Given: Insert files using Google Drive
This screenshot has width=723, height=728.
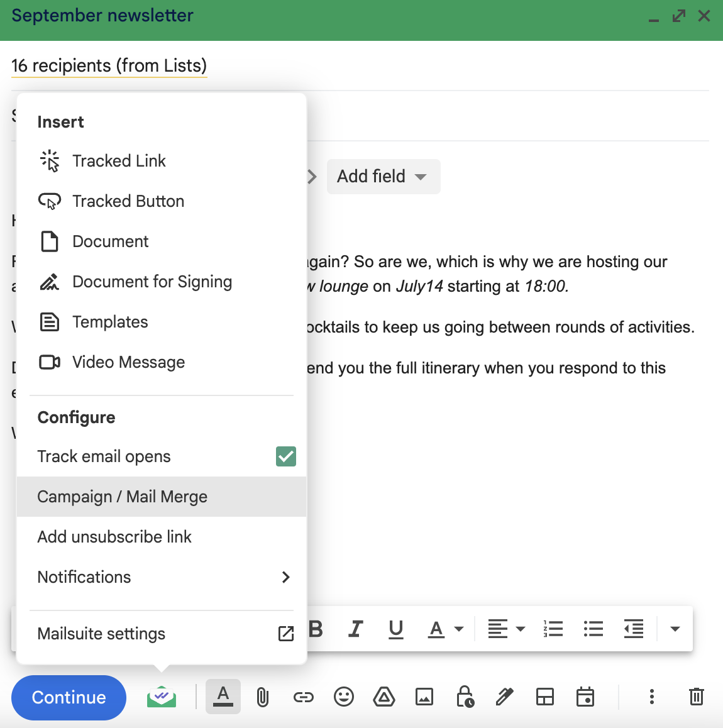Looking at the screenshot, I should [384, 697].
